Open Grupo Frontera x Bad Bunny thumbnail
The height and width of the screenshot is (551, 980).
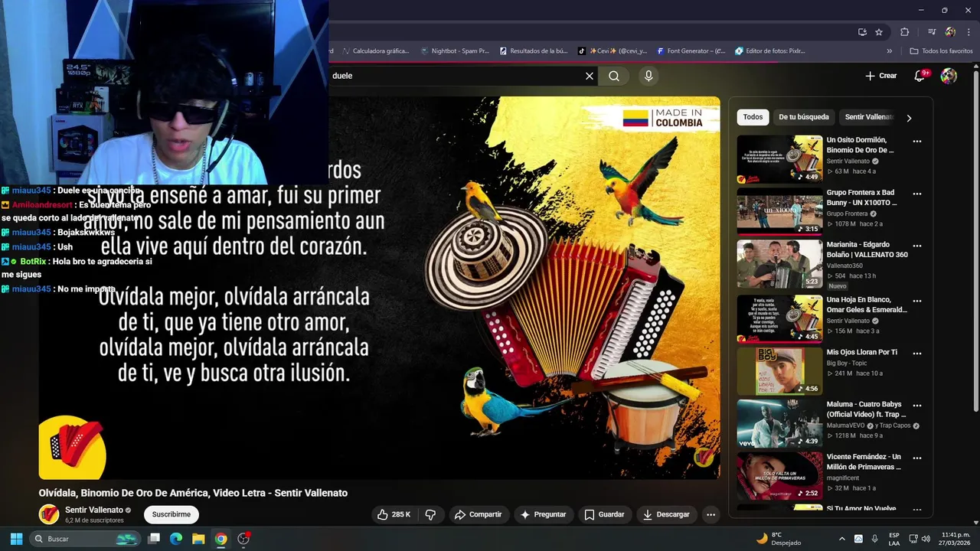[779, 211]
